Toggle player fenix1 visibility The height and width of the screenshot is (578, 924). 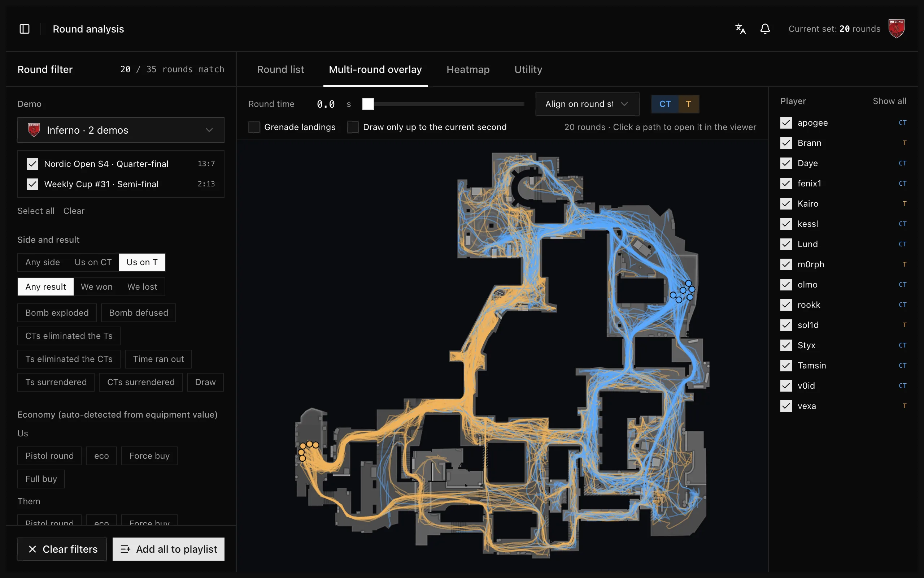(x=786, y=184)
